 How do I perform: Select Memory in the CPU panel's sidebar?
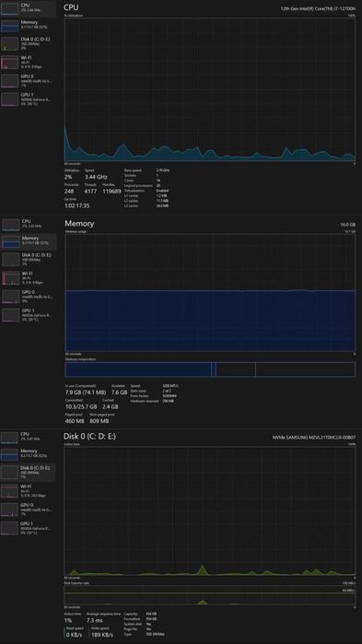[28, 26]
